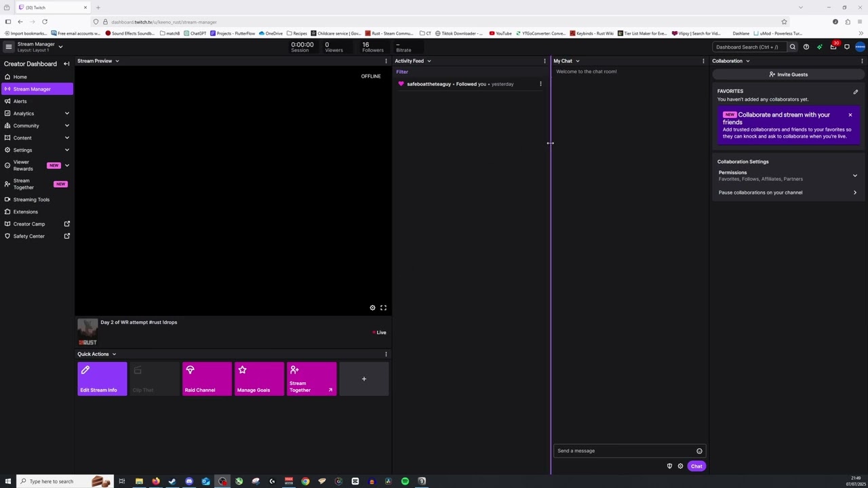Click the Manage Goals quick action
Viewport: 868px width, 488px height.
[x=259, y=379]
